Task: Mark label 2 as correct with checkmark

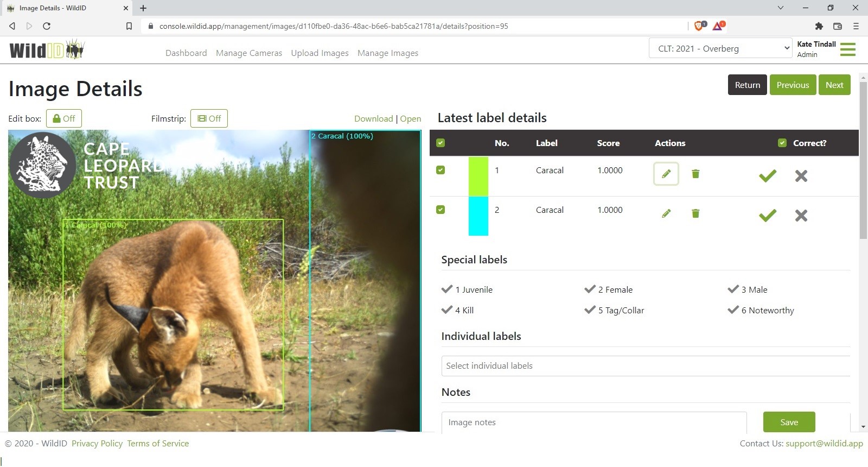Action: point(768,216)
